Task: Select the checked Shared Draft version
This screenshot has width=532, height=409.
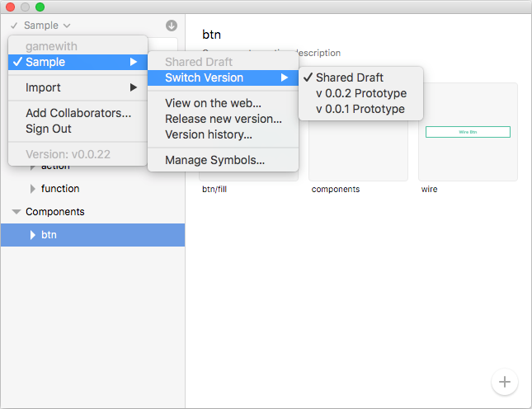Action: coord(360,78)
